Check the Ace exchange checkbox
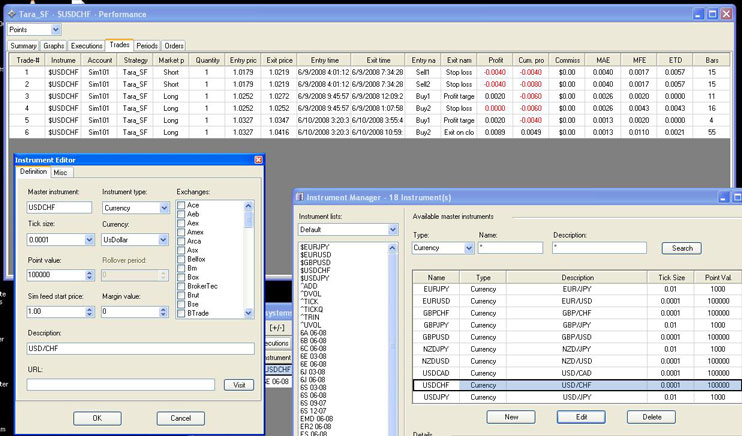Image resolution: width=742 pixels, height=436 pixels. (181, 204)
